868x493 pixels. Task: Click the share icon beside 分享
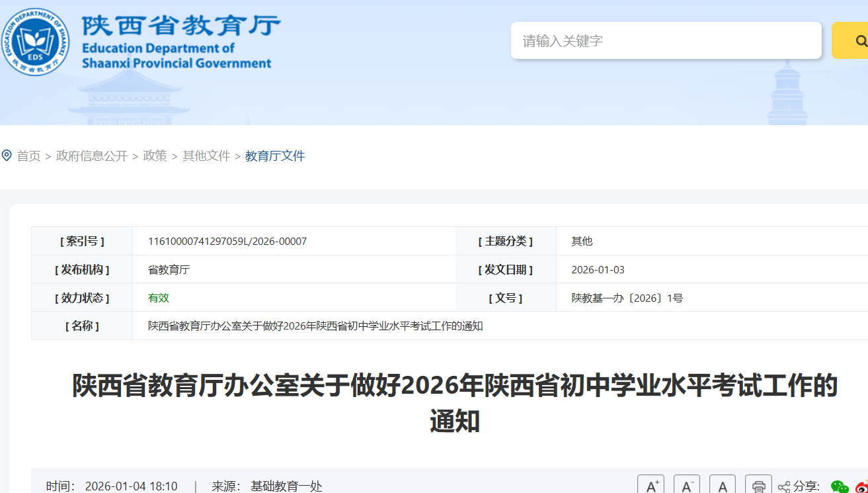point(784,487)
